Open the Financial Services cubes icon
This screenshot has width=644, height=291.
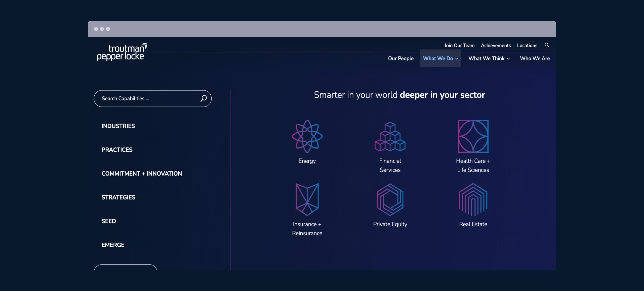390,136
